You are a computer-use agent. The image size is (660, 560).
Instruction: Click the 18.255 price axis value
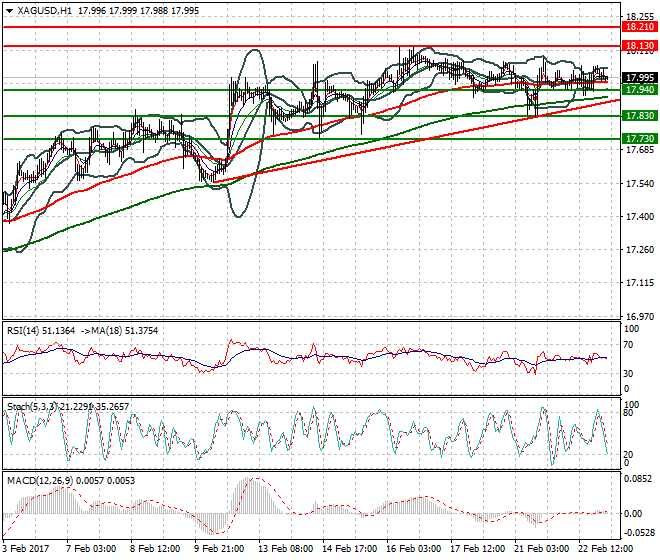[640, 17]
